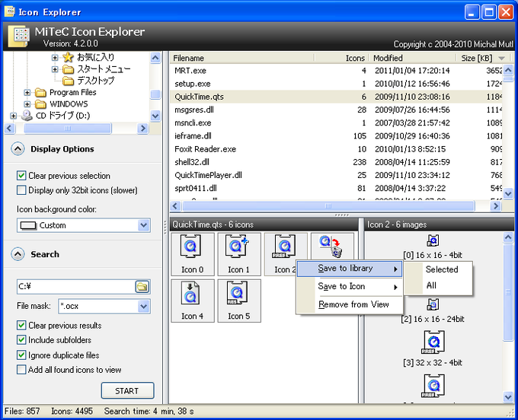
Task: Click the image below 32 x 32 4bit
Action: (x=433, y=385)
